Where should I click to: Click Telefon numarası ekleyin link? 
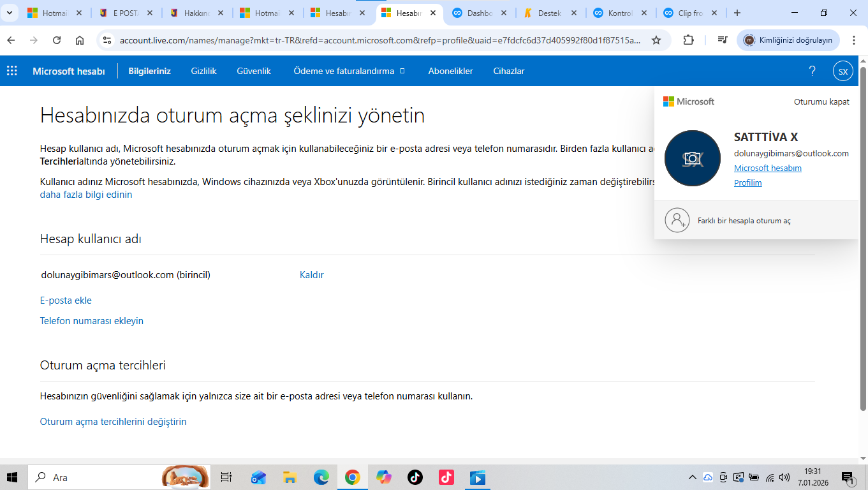[92, 321]
